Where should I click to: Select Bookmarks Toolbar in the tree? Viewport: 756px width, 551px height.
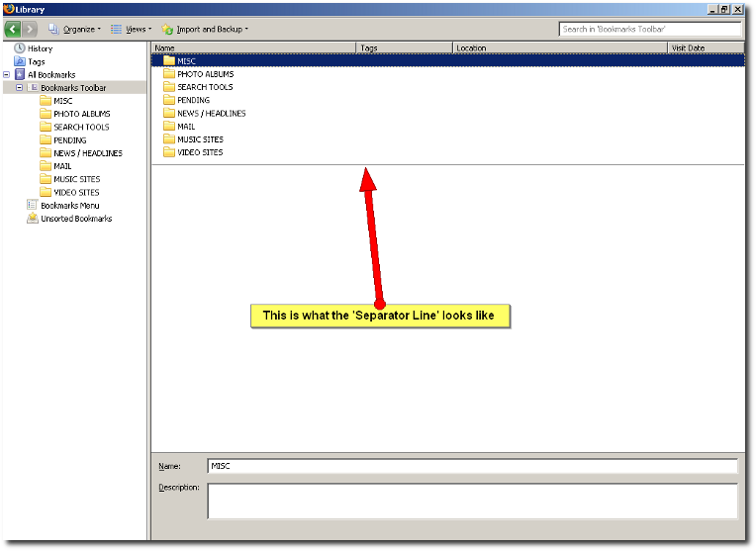(73, 88)
